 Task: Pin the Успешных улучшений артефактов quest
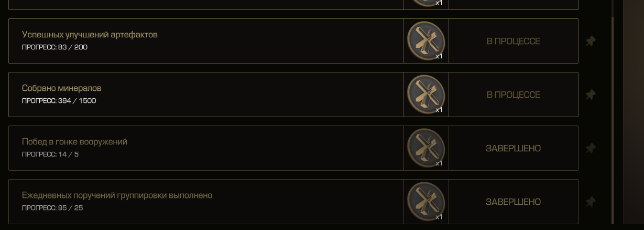click(x=591, y=41)
